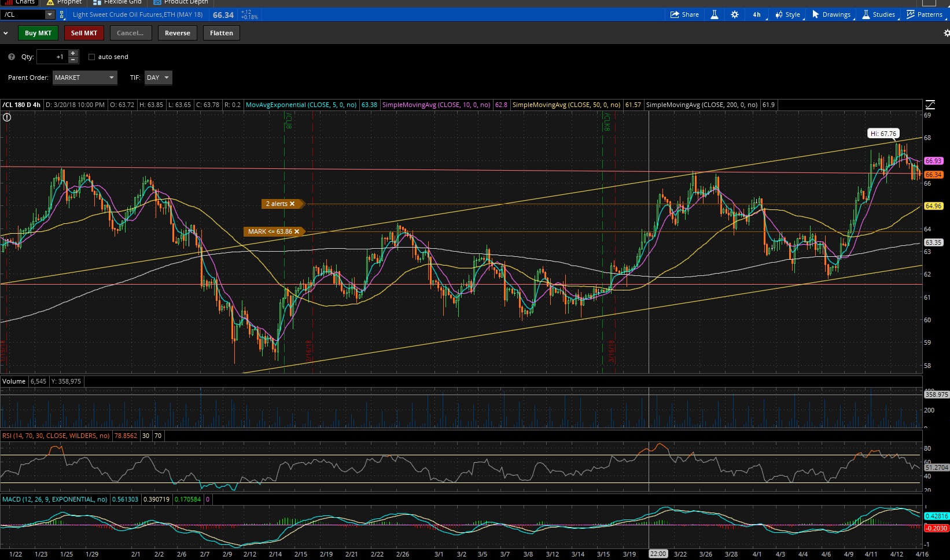Click the Cancel... button
This screenshot has width=950, height=560.
tap(130, 33)
